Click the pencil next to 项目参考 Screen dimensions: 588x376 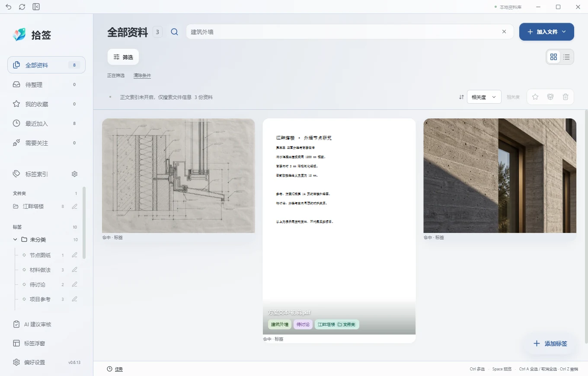click(75, 299)
